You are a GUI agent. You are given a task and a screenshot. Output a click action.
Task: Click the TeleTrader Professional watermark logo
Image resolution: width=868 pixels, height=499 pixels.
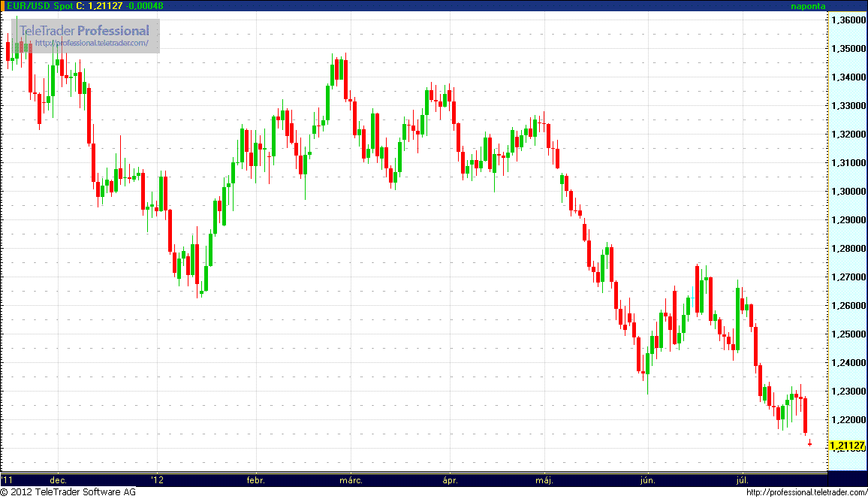[84, 31]
